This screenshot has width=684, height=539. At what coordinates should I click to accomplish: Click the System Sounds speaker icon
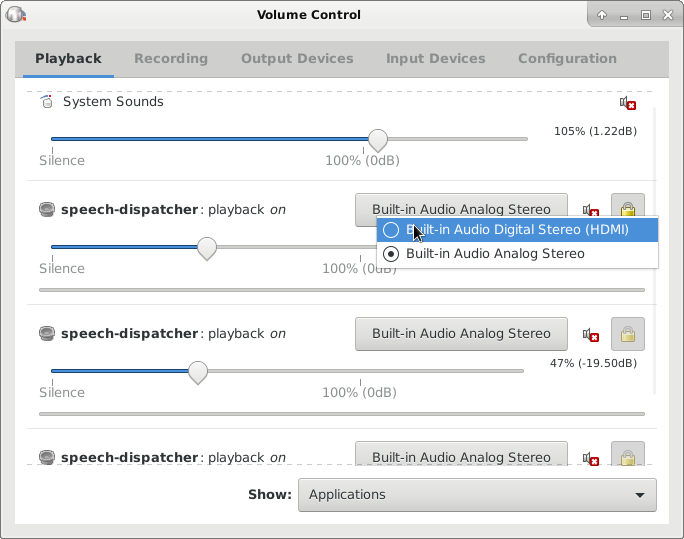coord(46,102)
